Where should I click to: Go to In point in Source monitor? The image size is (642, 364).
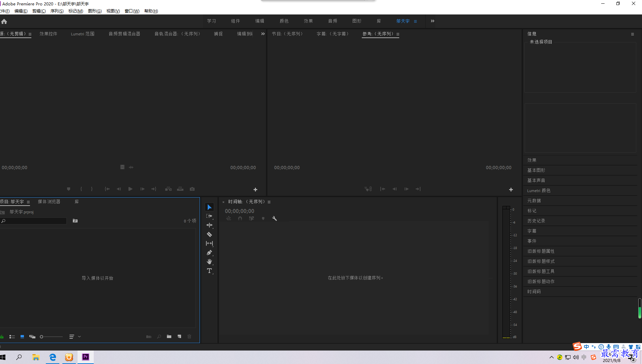[x=107, y=189]
